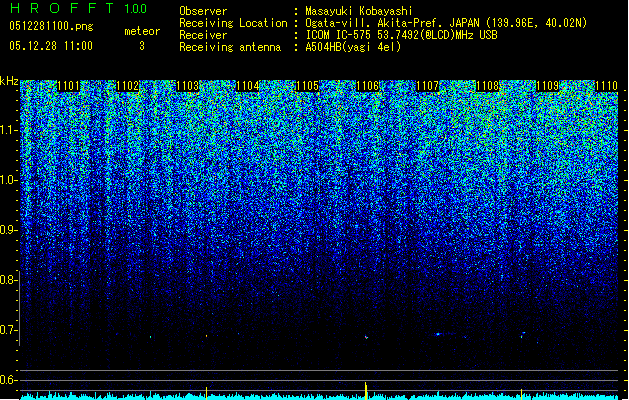Click the 1107 time marker

point(428,86)
